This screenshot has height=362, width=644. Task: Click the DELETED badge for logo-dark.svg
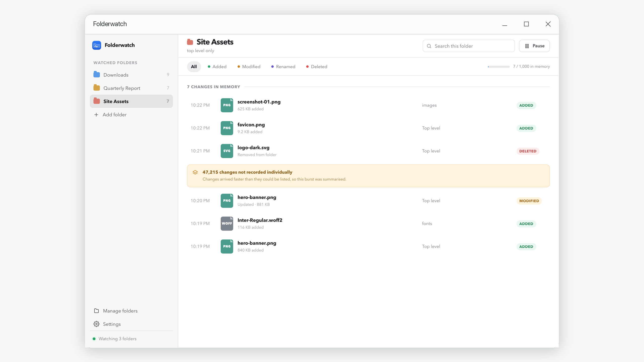click(528, 151)
